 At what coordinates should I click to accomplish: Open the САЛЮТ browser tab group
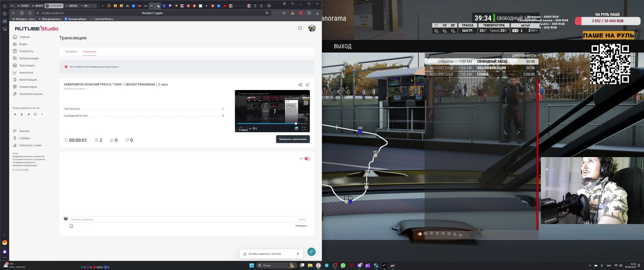[23, 6]
